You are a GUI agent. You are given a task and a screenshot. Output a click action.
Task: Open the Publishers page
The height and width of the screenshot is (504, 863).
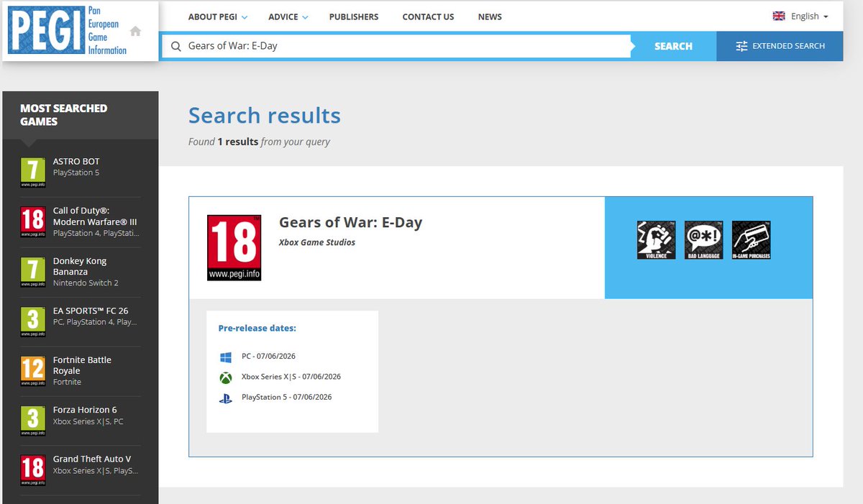354,17
